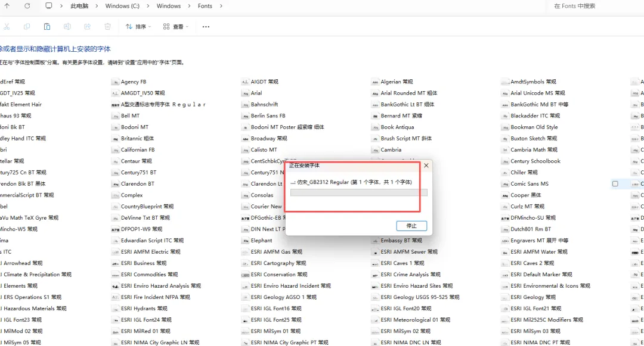
Task: Expand the chevron after Fonts breadcrumb
Action: (221, 6)
